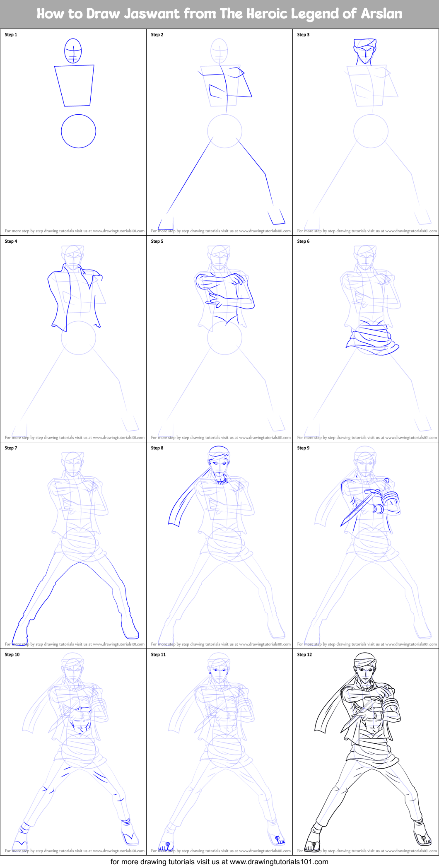Open the Step 6 waist sash drawing
439x868 pixels.
point(366,339)
